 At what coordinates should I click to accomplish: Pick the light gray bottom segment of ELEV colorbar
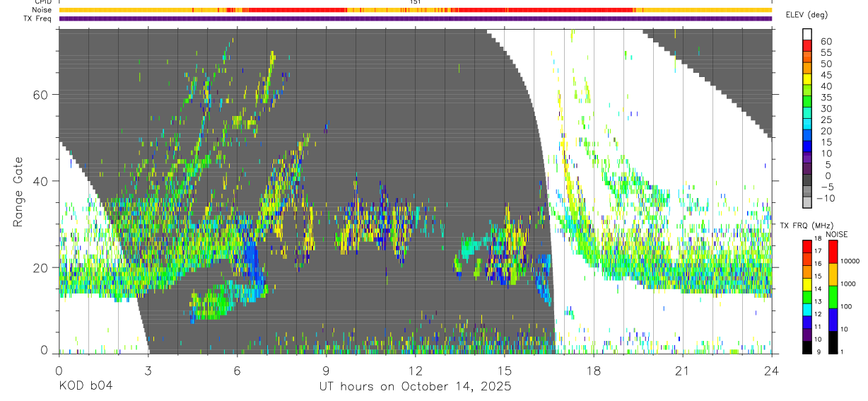coord(807,203)
